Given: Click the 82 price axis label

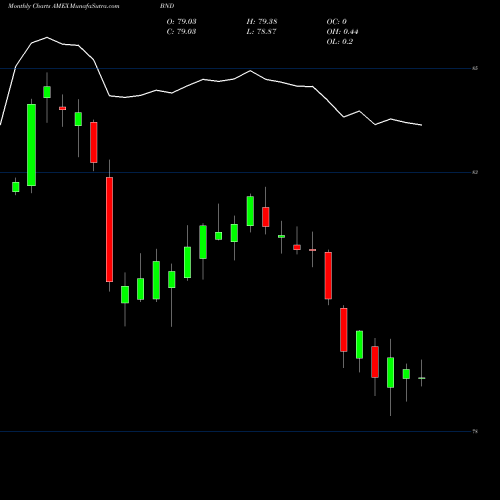Looking at the screenshot, I should [x=475, y=172].
